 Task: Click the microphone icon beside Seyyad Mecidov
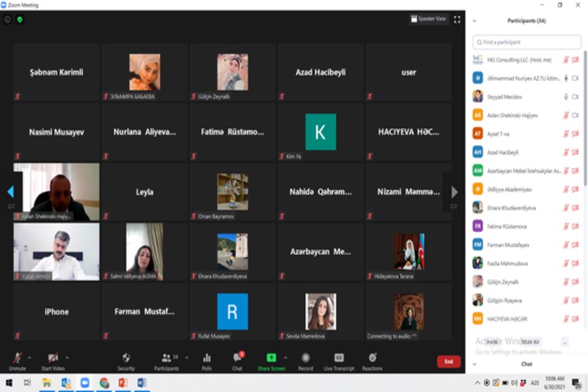[x=566, y=97]
